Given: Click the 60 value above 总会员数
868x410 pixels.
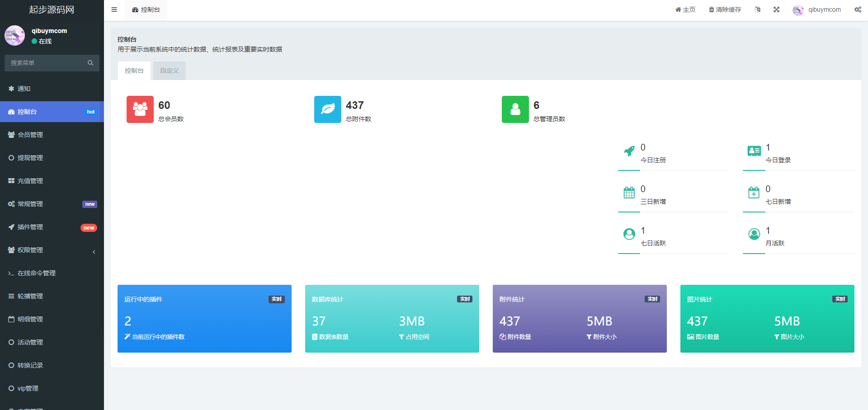Looking at the screenshot, I should (164, 105).
